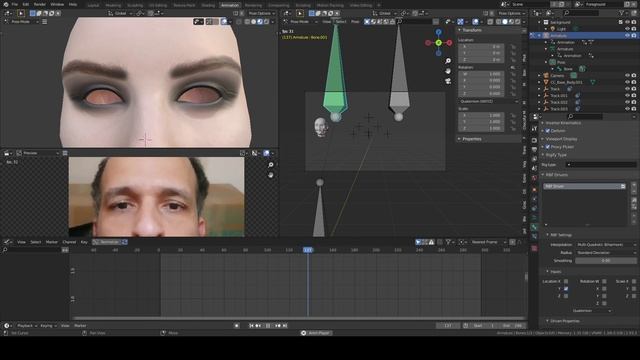640x360 pixels.
Task: Open the Render properties tab icon
Action: coord(534,140)
